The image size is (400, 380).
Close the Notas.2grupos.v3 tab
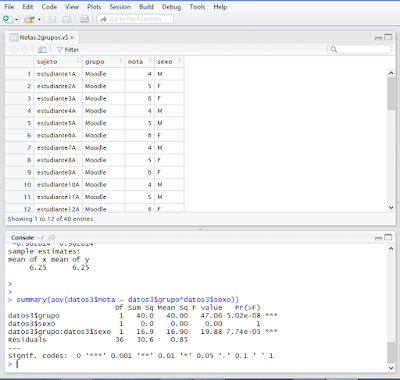[72, 38]
